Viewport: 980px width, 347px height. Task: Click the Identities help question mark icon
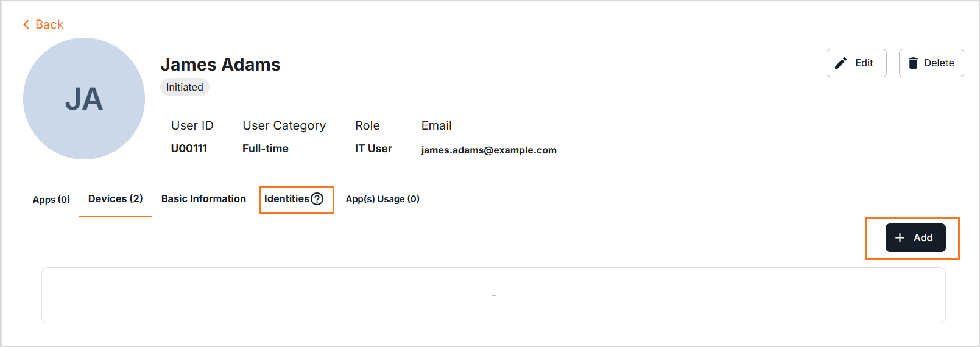point(317,199)
